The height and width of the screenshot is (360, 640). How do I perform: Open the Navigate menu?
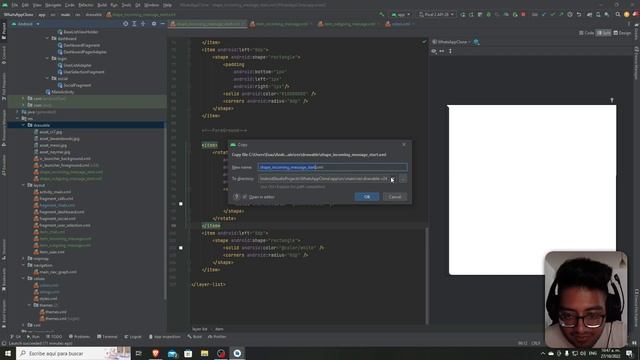pos(53,5)
